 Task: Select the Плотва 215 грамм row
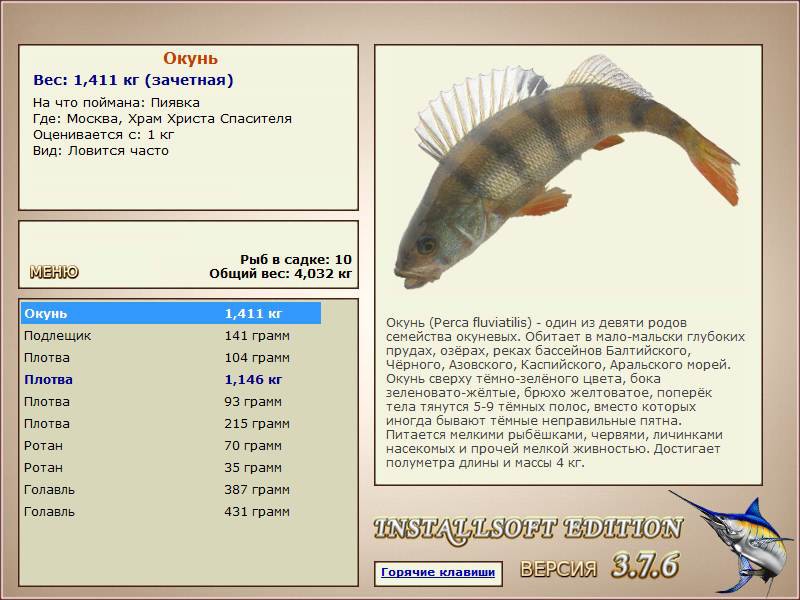click(x=171, y=423)
